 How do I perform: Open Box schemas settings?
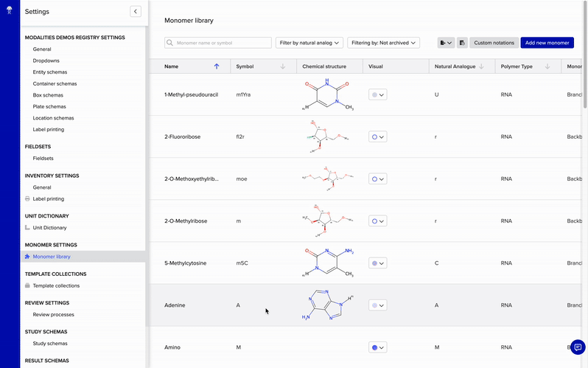[48, 95]
